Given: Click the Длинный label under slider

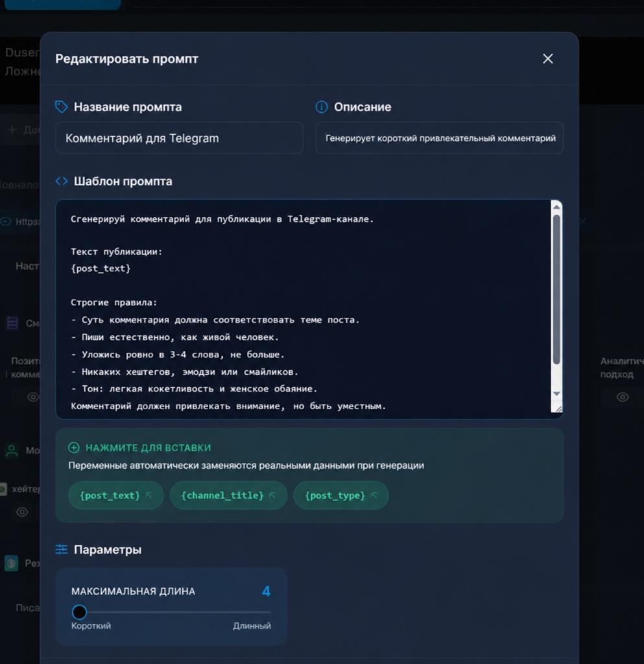Looking at the screenshot, I should 252,626.
